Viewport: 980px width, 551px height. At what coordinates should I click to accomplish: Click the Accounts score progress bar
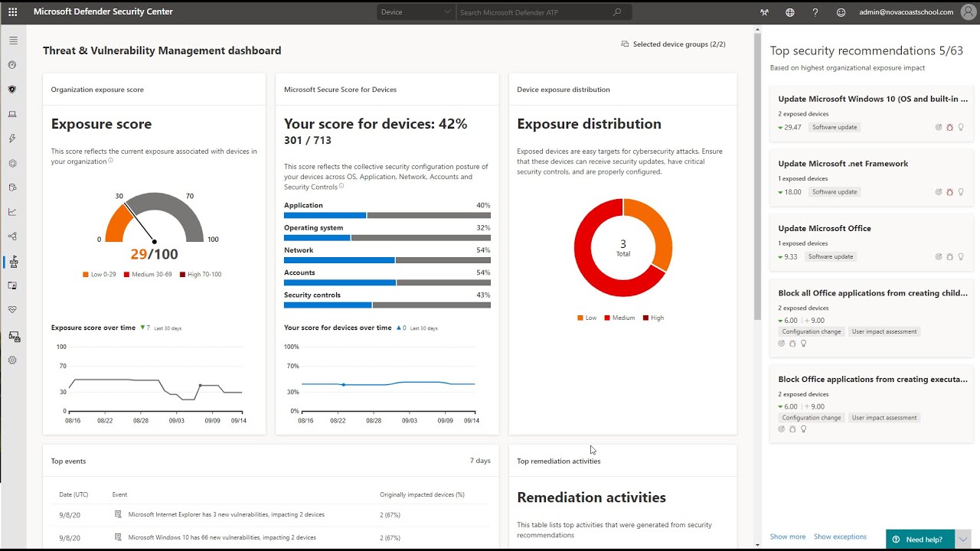387,282
